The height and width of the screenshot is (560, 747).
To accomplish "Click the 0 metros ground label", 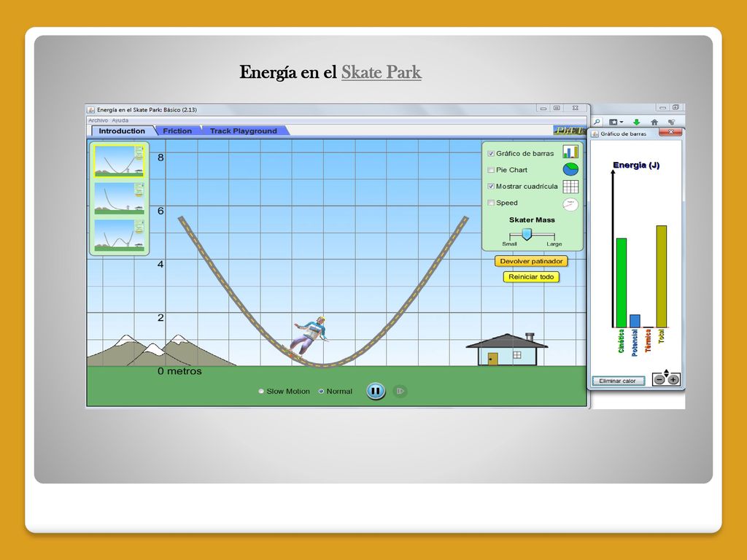I will tap(179, 371).
